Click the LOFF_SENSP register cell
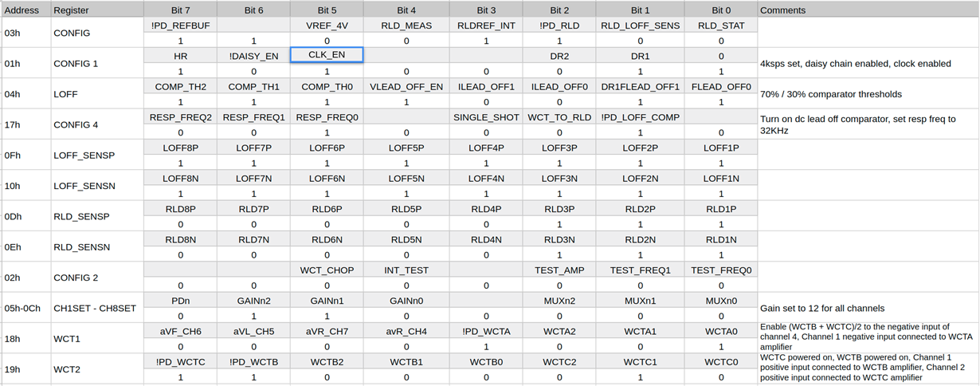Viewport: 980px width, 386px height. tap(96, 156)
